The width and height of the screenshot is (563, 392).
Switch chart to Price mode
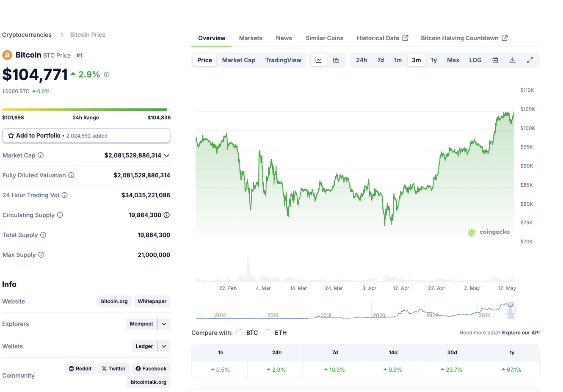(x=204, y=60)
